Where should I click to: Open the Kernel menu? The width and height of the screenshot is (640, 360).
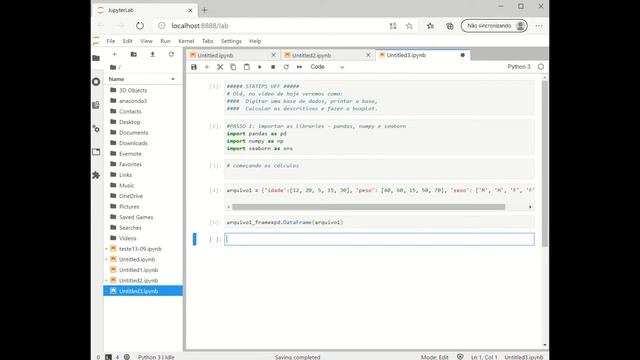point(186,41)
